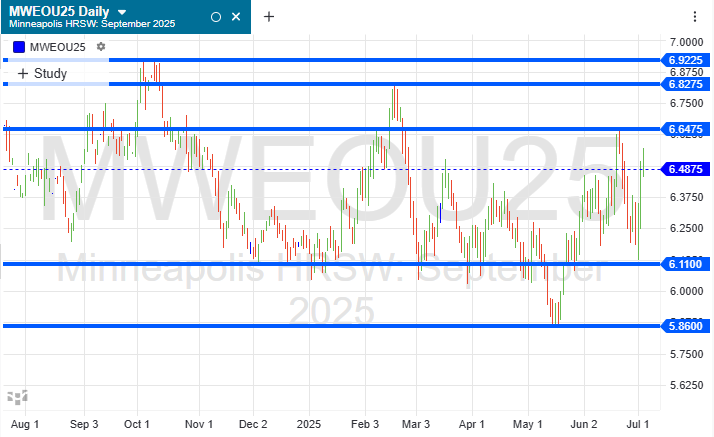Select the 6.9225 price line label
The width and height of the screenshot is (714, 437).
(x=685, y=60)
